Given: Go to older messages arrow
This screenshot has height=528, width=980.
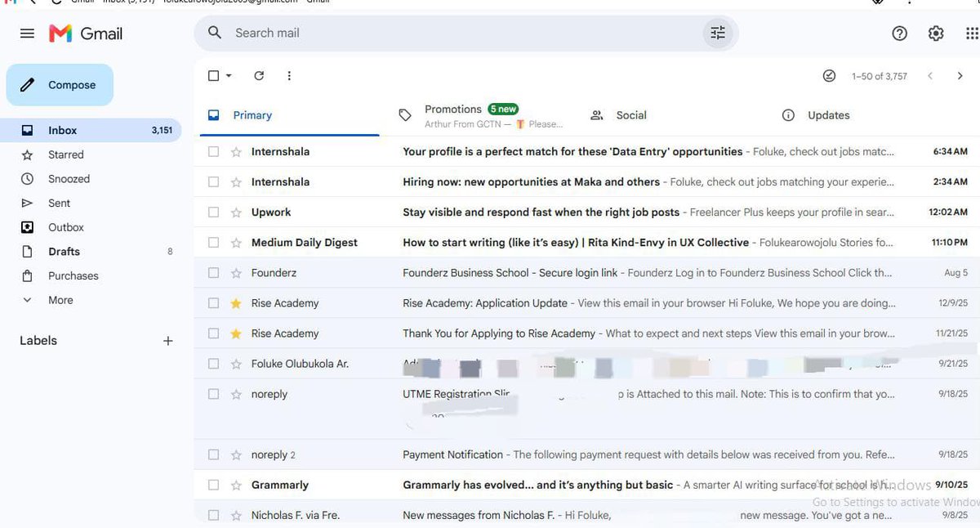Looking at the screenshot, I should [960, 76].
